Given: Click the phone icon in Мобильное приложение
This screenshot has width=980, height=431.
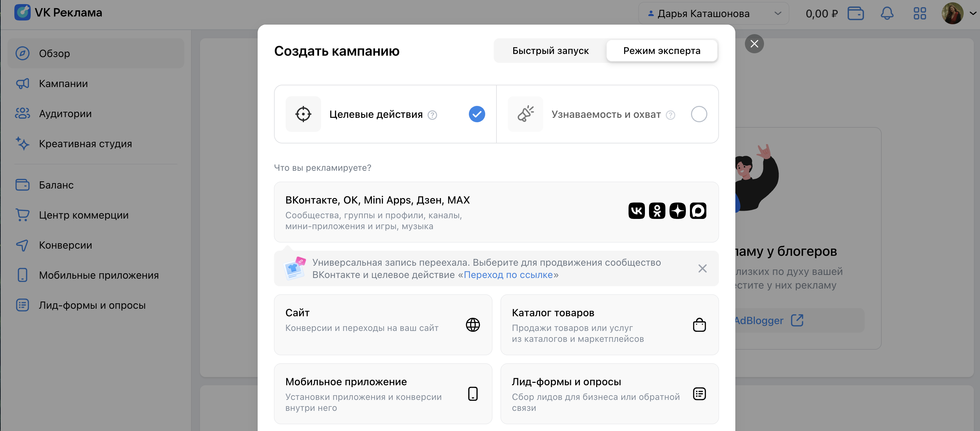Looking at the screenshot, I should (473, 394).
